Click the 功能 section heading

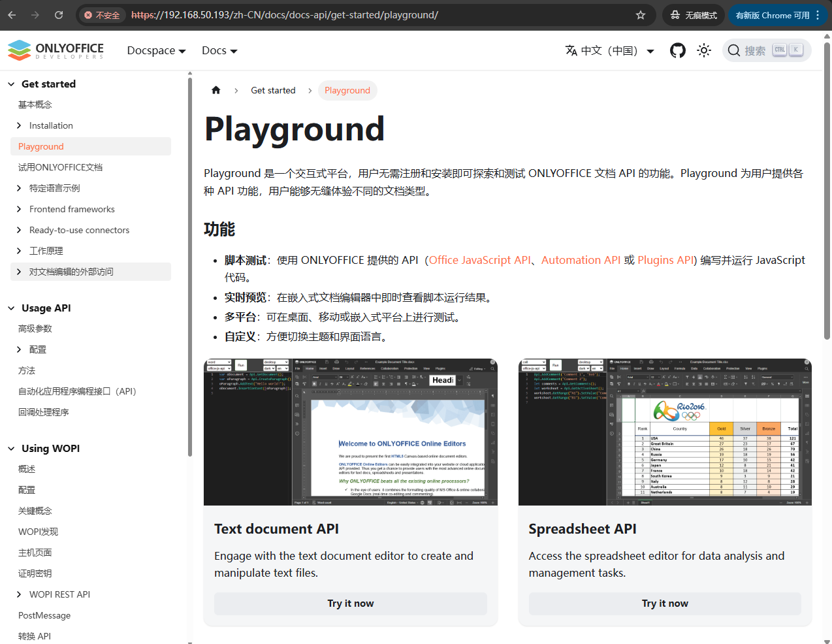coord(219,229)
